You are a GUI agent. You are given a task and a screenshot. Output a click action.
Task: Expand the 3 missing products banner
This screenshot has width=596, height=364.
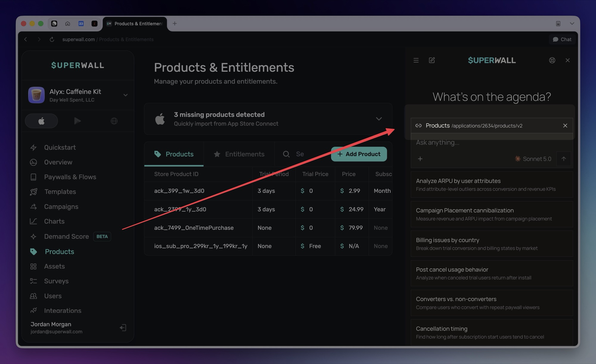click(379, 119)
